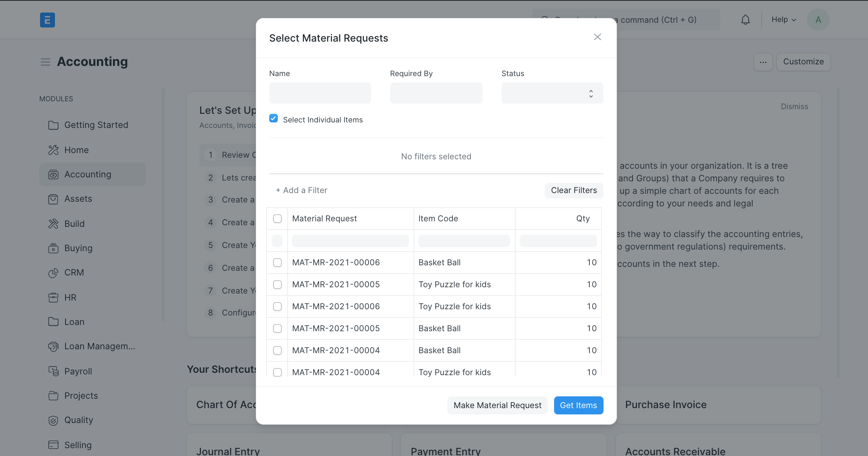Click the notification bell icon
868x456 pixels.
point(745,20)
